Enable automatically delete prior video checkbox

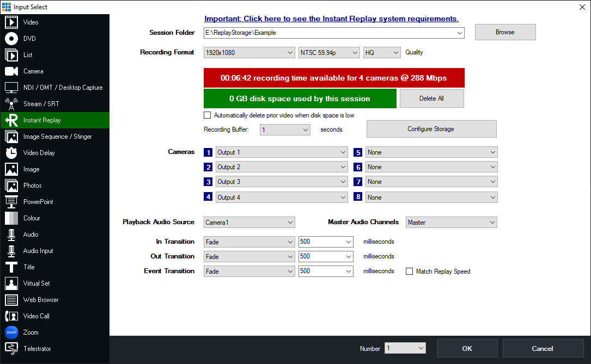point(207,115)
